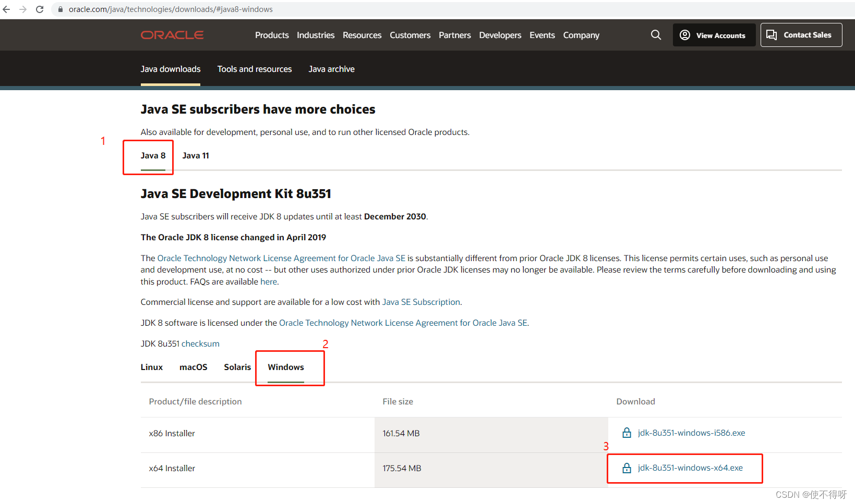Open the Partners menu

click(455, 35)
